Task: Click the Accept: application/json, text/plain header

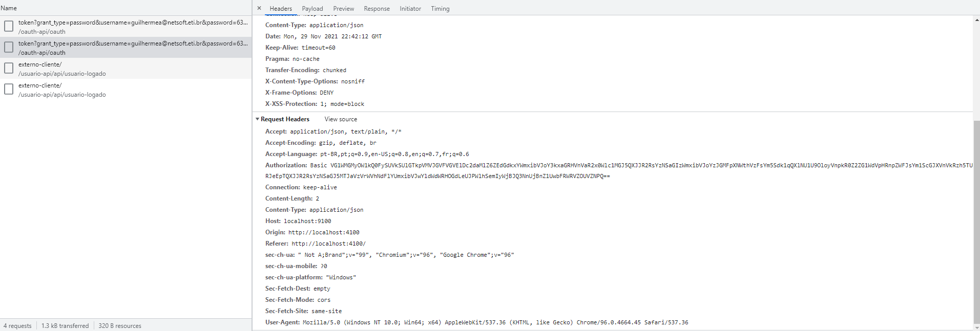Action: (333, 131)
